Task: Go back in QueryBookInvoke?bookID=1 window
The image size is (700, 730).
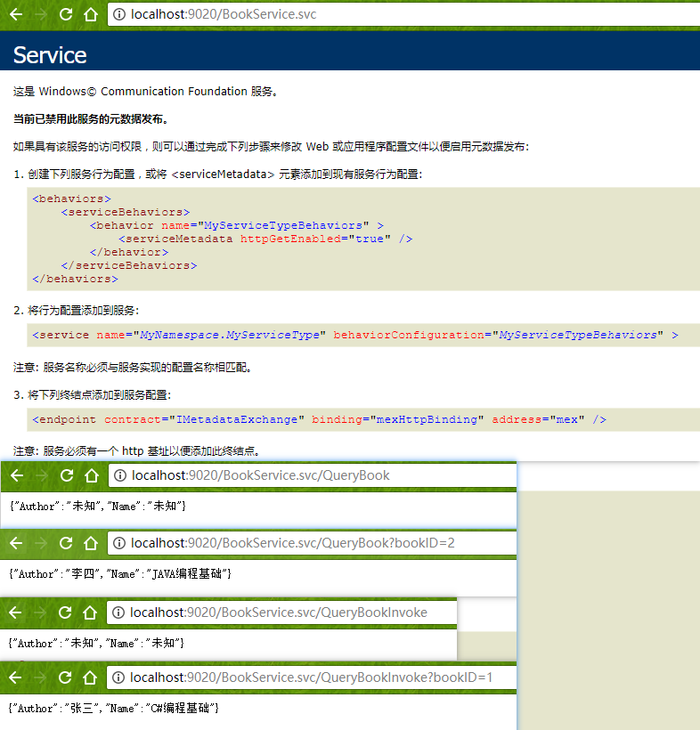Action: coord(15,678)
